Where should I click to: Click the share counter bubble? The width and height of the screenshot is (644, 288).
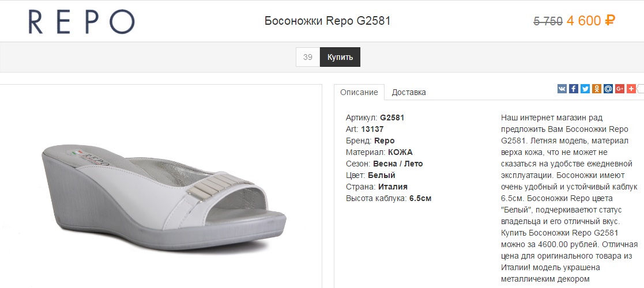click(641, 89)
